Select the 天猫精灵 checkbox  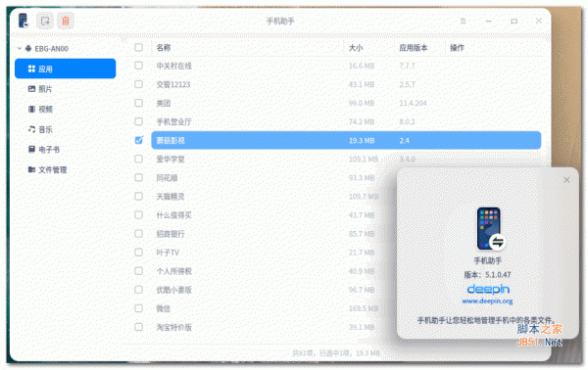click(x=139, y=196)
